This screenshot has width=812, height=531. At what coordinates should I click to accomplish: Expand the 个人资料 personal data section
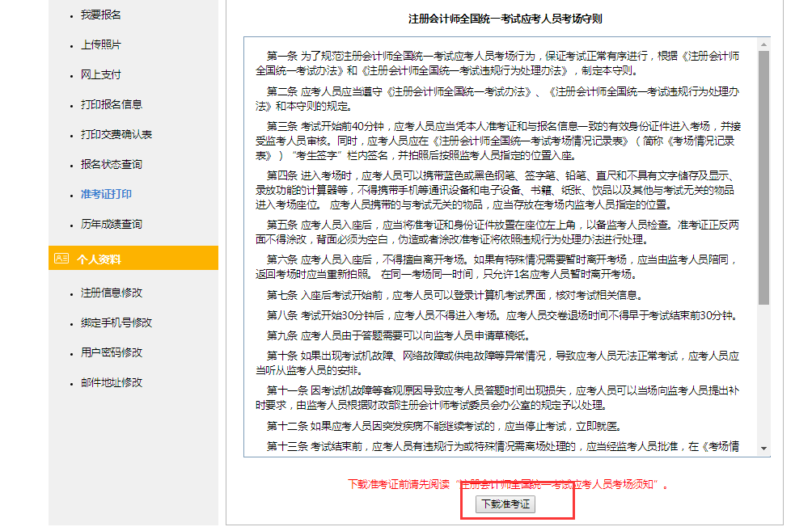coord(99,257)
